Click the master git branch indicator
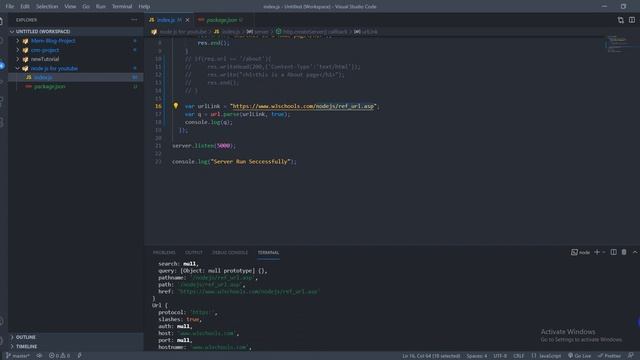The image size is (640, 360). tap(18, 356)
